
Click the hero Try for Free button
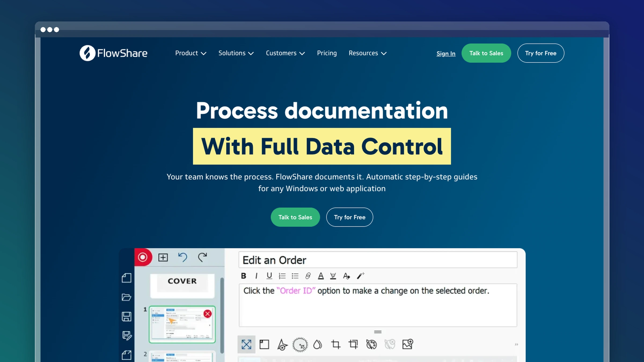[x=350, y=217]
